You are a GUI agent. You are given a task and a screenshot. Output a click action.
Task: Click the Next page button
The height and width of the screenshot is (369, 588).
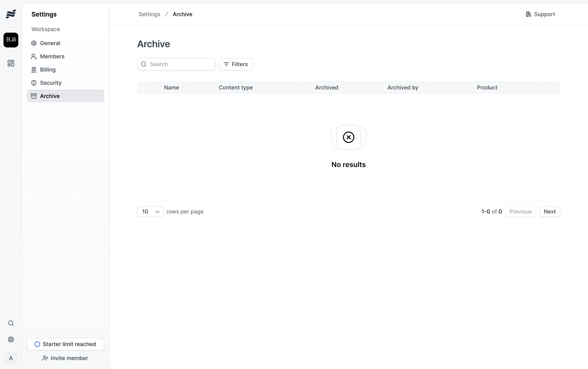click(x=549, y=212)
